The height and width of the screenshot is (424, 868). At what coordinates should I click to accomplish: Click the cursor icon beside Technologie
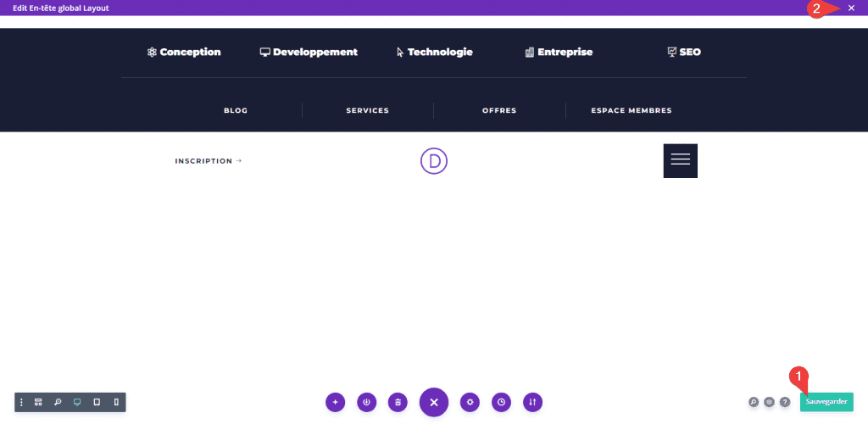[401, 52]
